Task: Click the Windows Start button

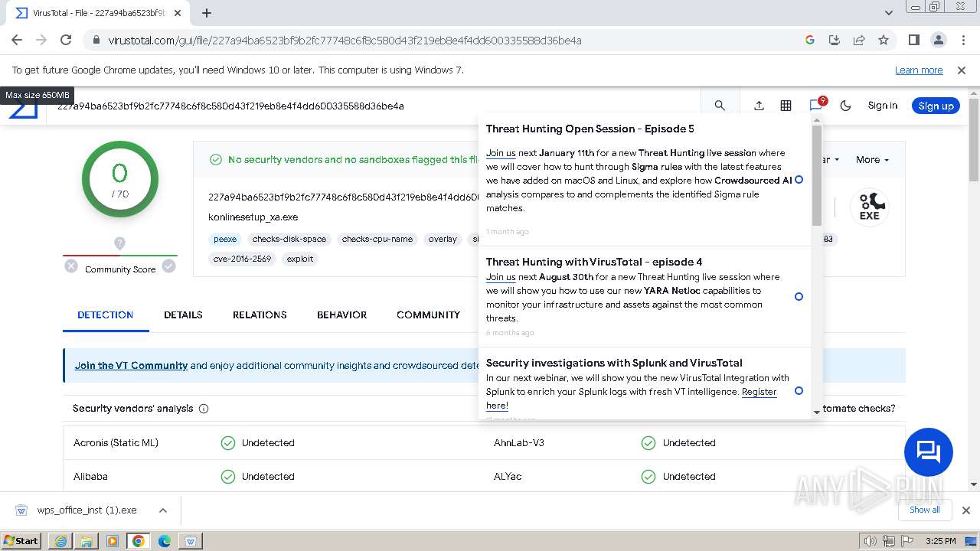Action: [21, 541]
